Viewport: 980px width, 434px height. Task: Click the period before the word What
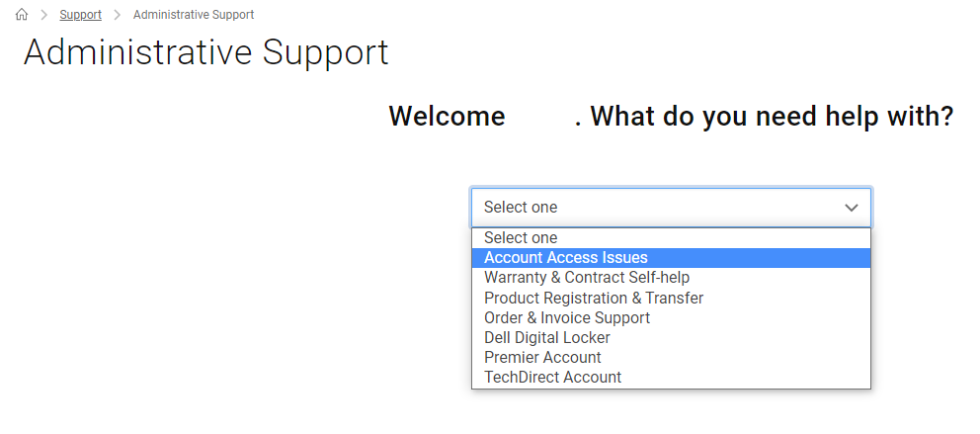tap(579, 121)
